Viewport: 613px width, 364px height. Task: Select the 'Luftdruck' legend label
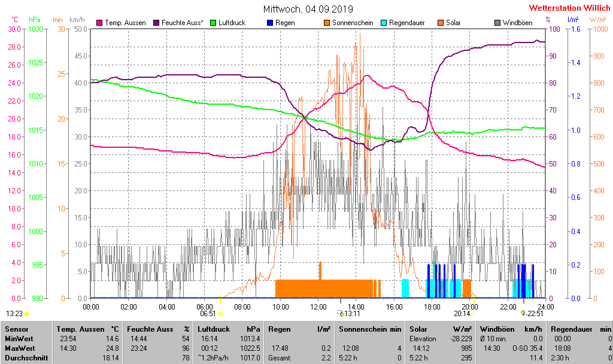[x=232, y=23]
